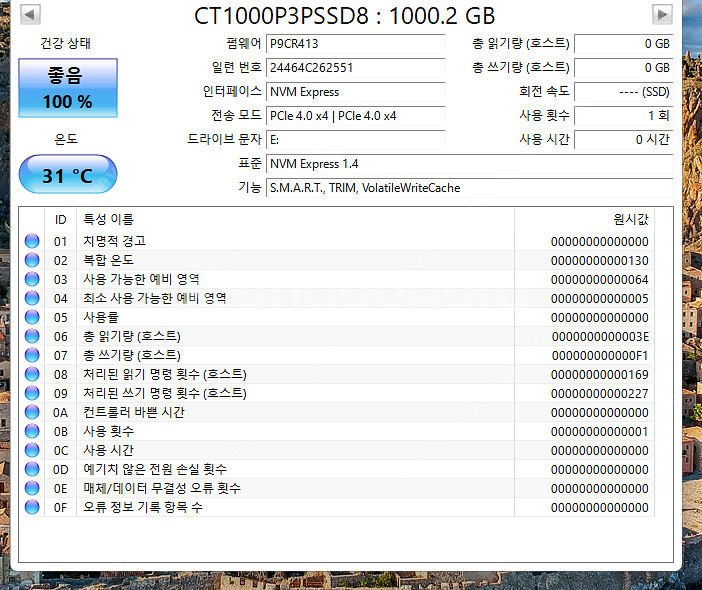
Task: Select features field S.M.A.R.T., TRIM, VolatileWriteCache
Action: 470,188
